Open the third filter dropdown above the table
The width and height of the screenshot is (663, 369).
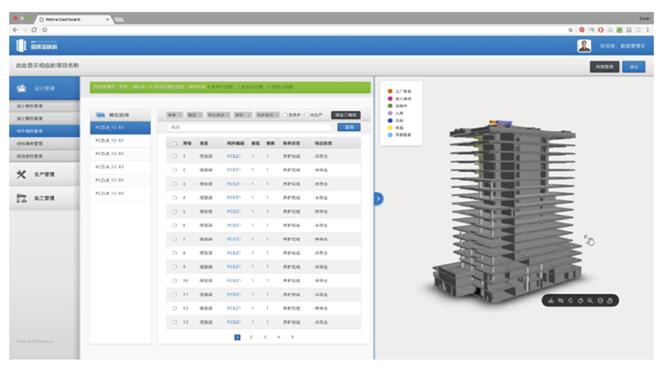pyautogui.click(x=218, y=115)
